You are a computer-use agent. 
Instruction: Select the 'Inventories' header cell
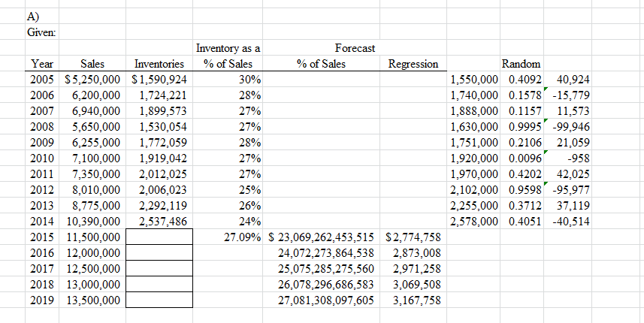(159, 64)
